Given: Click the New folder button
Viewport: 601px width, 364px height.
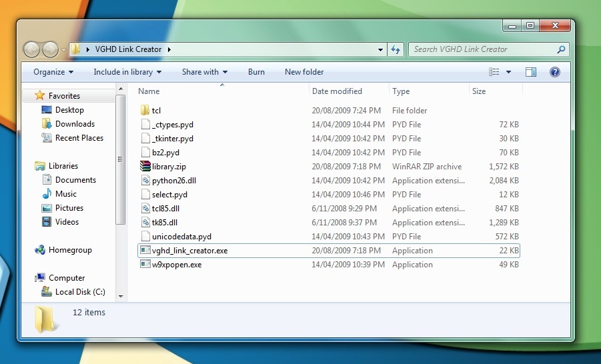Looking at the screenshot, I should coord(304,72).
